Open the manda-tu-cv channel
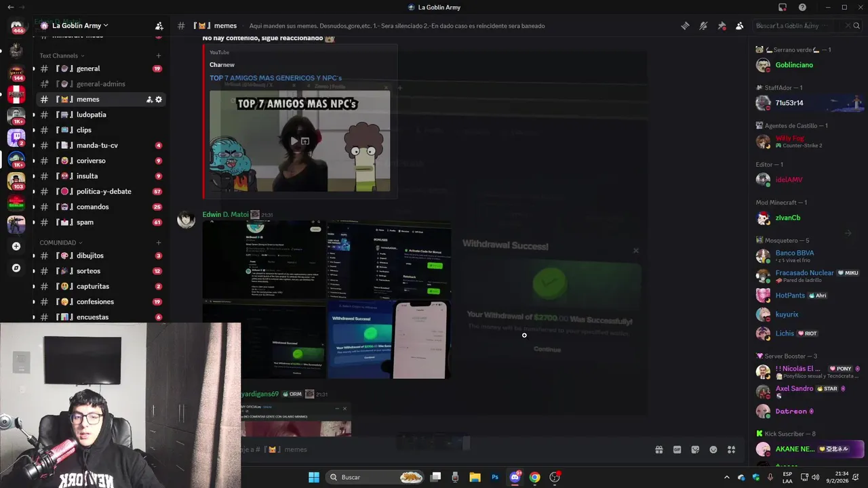 [x=100, y=146]
